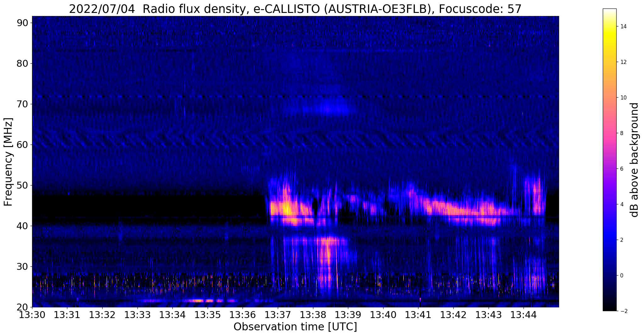Click the 13:44 time tick label
This screenshot has width=644, height=336.
coord(524,315)
